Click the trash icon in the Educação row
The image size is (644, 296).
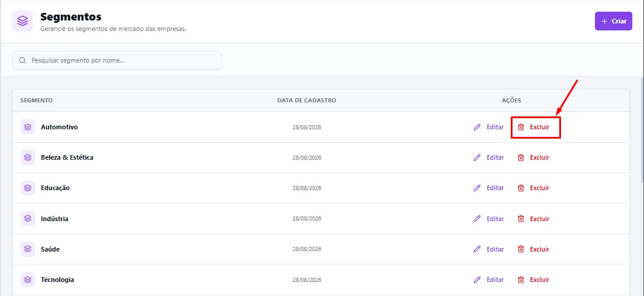521,188
